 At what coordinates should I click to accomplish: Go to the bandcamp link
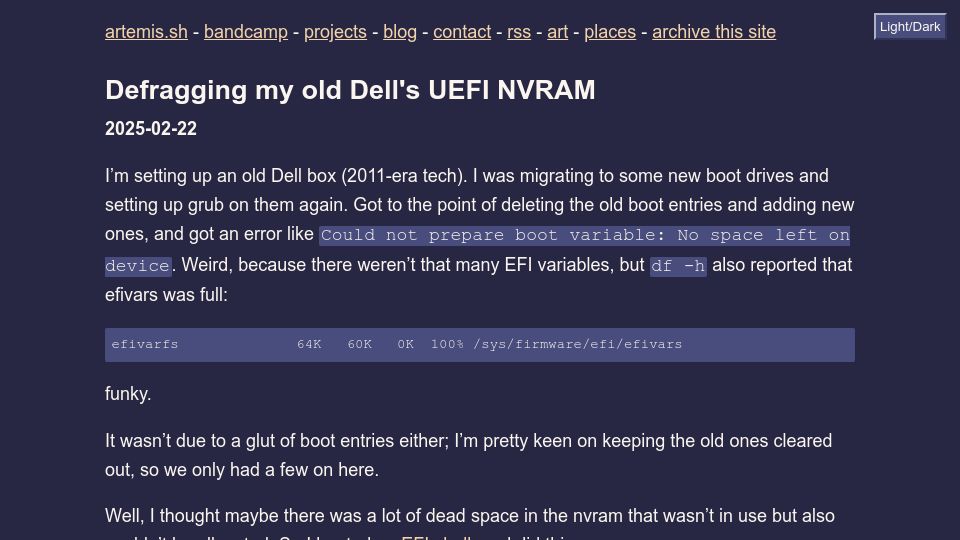coord(246,32)
